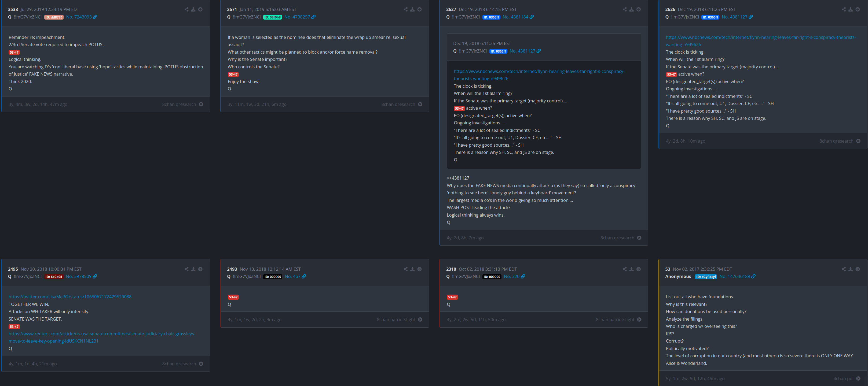This screenshot has height=386, width=868.
Task: Open No. 4381127 inside quoted post of 2627
Action: 525,51
